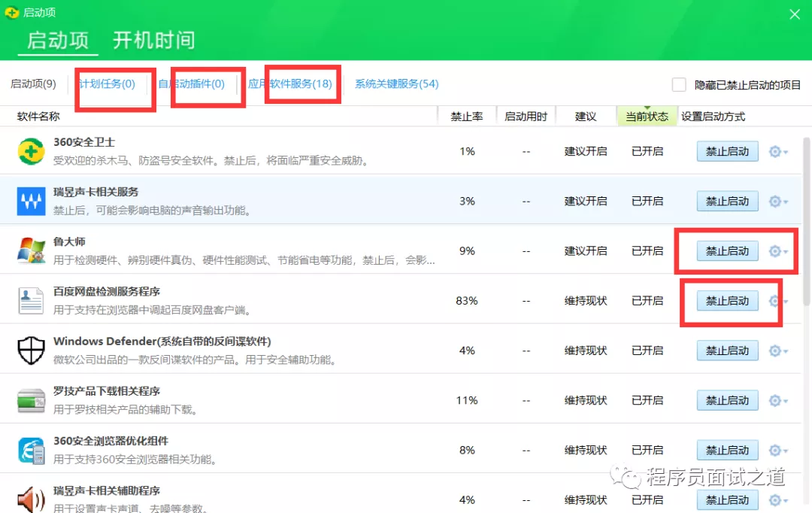The height and width of the screenshot is (513, 812).
Task: Click 禁止启动 for 鲁大师
Action: click(728, 250)
